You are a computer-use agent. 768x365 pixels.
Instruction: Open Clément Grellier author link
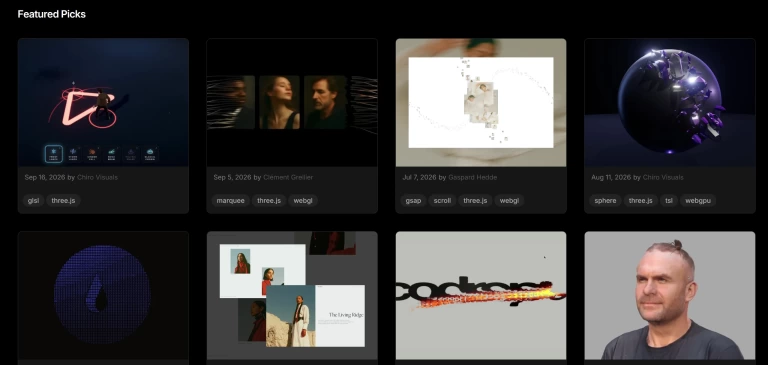tap(288, 177)
